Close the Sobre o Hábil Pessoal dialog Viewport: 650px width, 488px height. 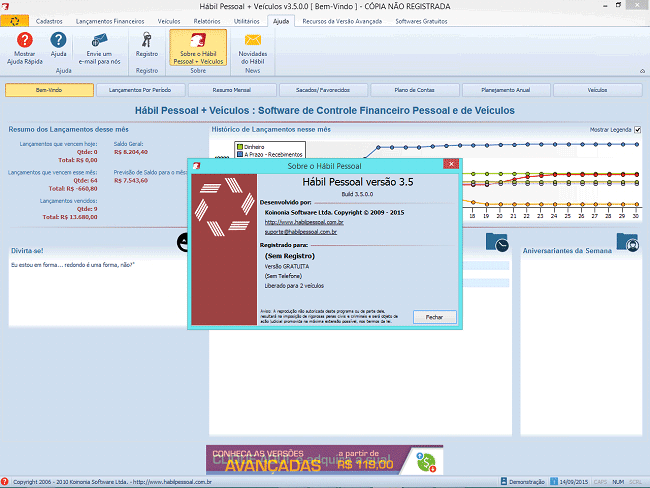click(451, 164)
